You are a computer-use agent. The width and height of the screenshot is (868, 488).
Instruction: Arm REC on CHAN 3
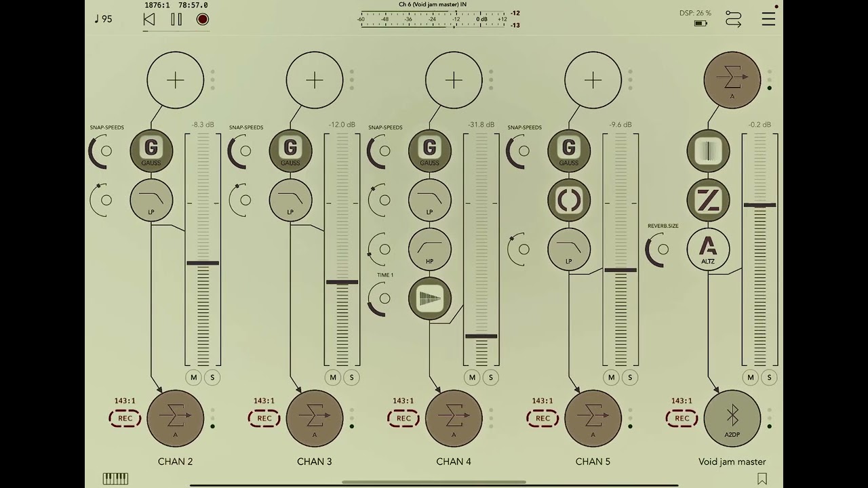[x=264, y=418]
